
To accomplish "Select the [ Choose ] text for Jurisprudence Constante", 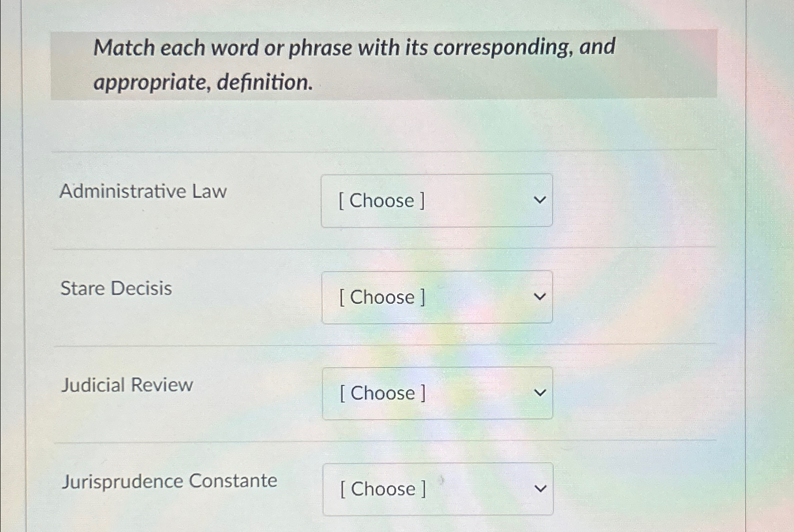I will point(381,489).
